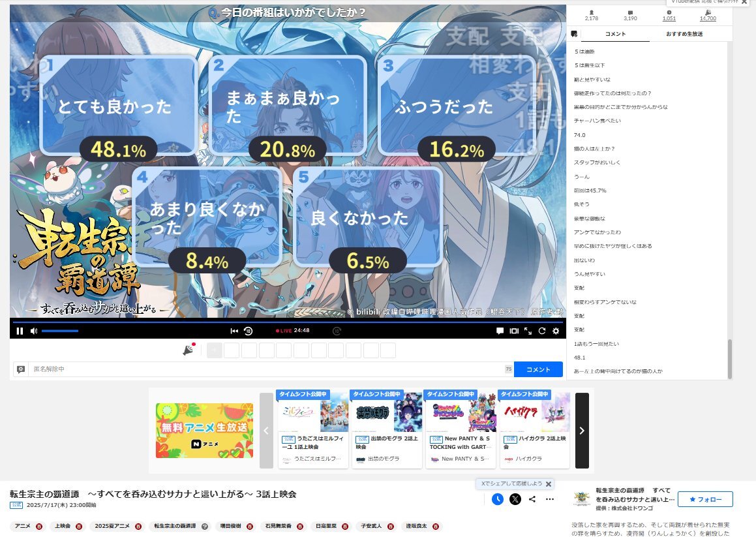The height and width of the screenshot is (537, 756).
Task: Open the 上映会 tag
Action: tap(63, 526)
